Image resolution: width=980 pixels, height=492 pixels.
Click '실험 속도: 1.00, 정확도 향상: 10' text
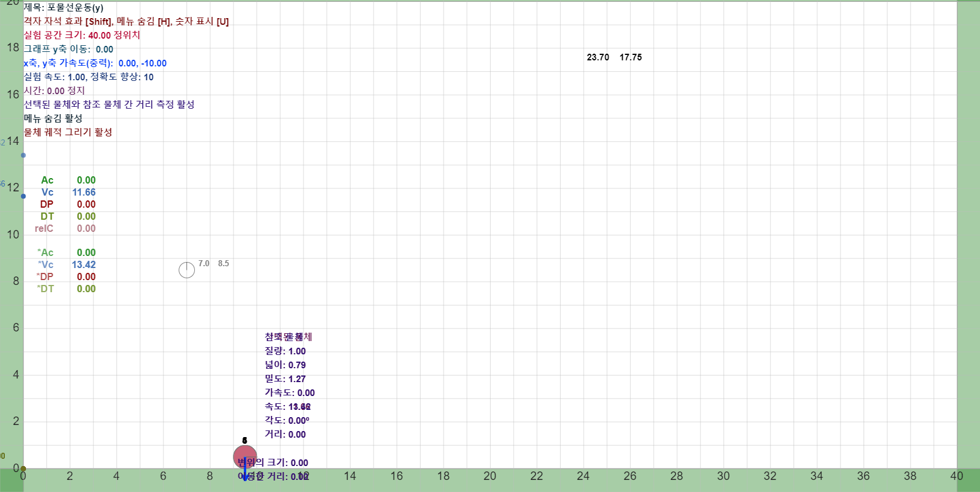pos(89,77)
